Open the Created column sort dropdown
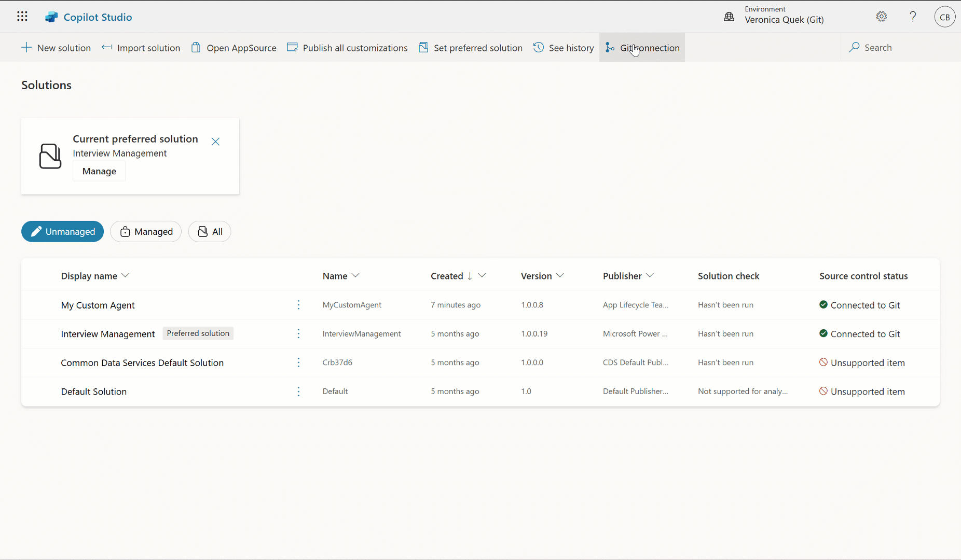 tap(482, 275)
